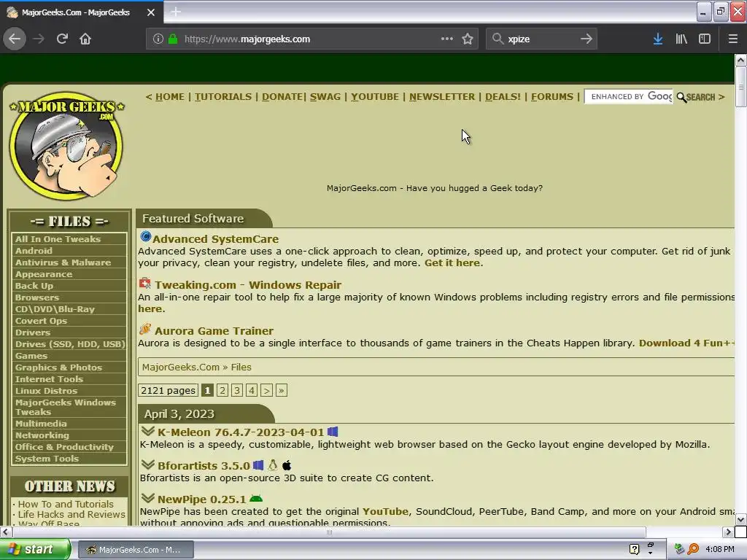Image resolution: width=747 pixels, height=560 pixels.
Task: Toggle the sidebar view icon
Action: pyautogui.click(x=705, y=39)
